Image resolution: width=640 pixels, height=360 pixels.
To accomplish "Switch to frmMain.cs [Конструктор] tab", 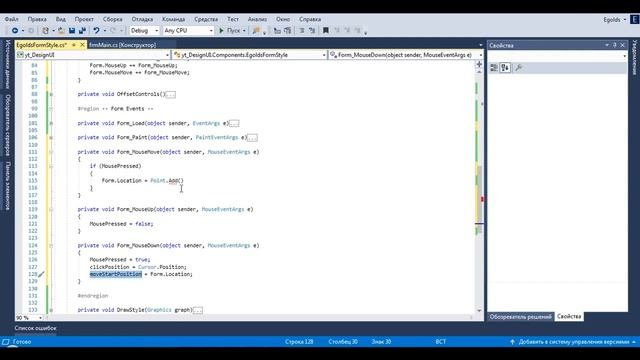I will (x=122, y=45).
